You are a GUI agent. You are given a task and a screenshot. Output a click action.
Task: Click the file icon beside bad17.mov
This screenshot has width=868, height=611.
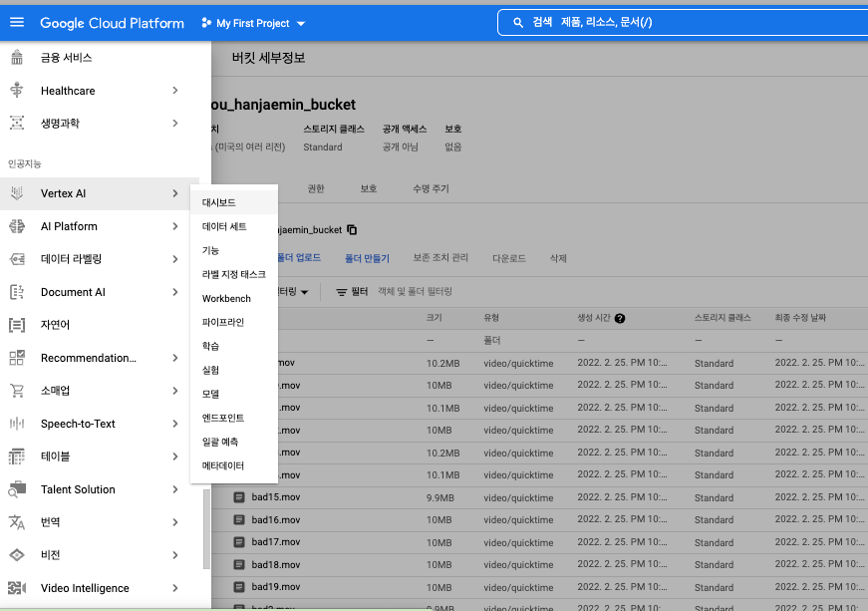(239, 542)
